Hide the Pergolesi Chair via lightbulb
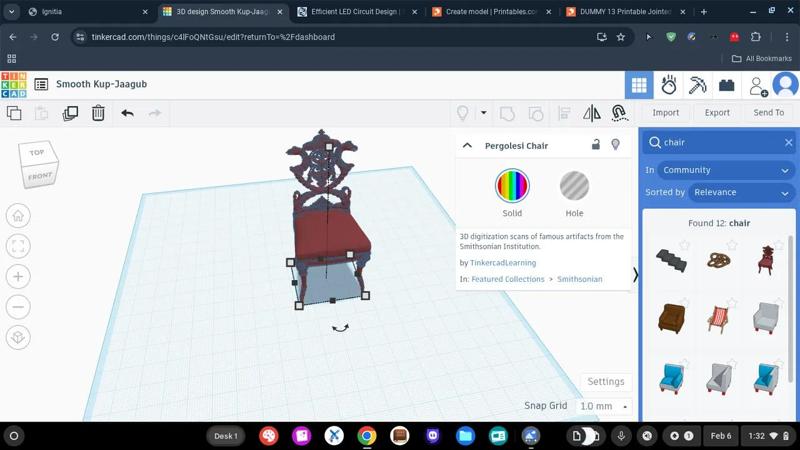Image resolution: width=800 pixels, height=450 pixels. coord(615,145)
